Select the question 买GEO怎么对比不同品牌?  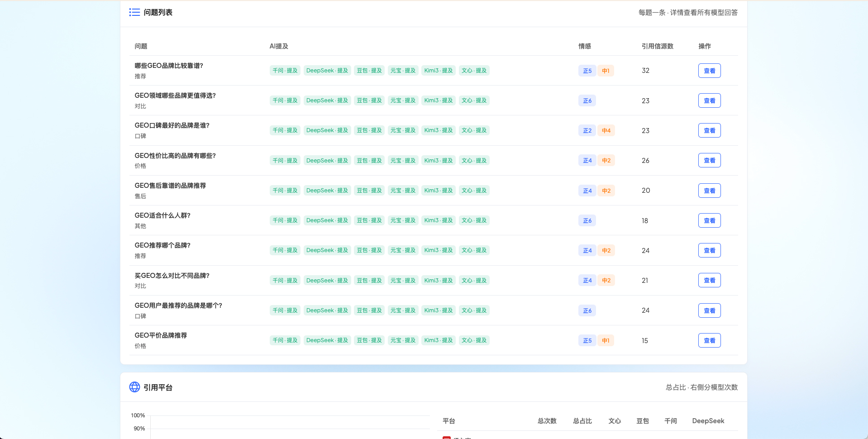point(172,276)
